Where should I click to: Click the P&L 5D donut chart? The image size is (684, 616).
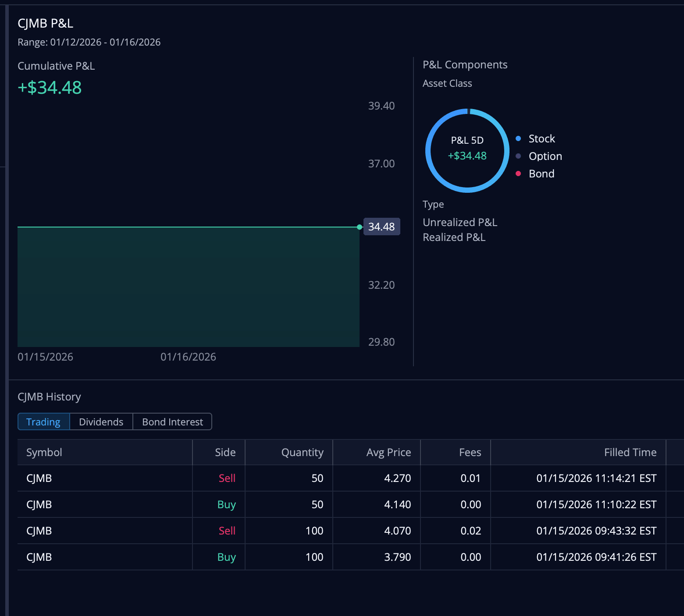click(x=467, y=150)
